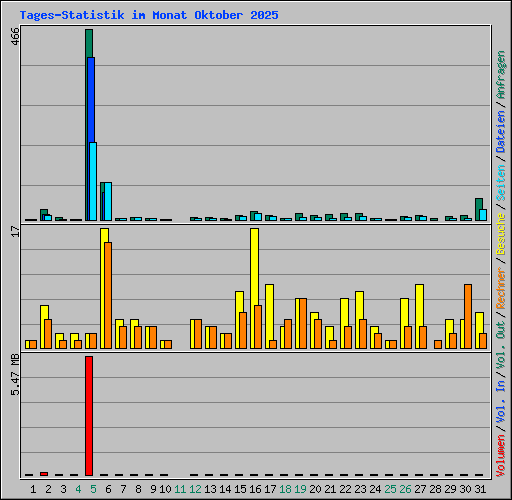Click the "Seiten" legend word

[501, 182]
